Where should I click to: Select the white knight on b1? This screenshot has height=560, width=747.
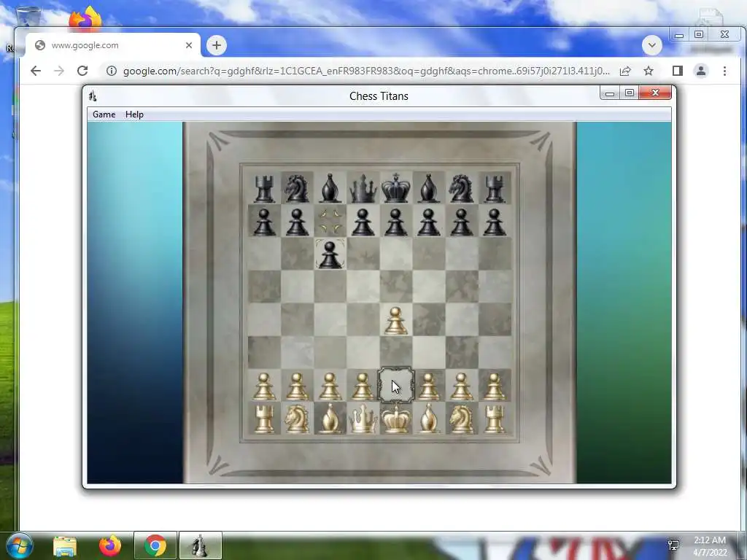[297, 419]
